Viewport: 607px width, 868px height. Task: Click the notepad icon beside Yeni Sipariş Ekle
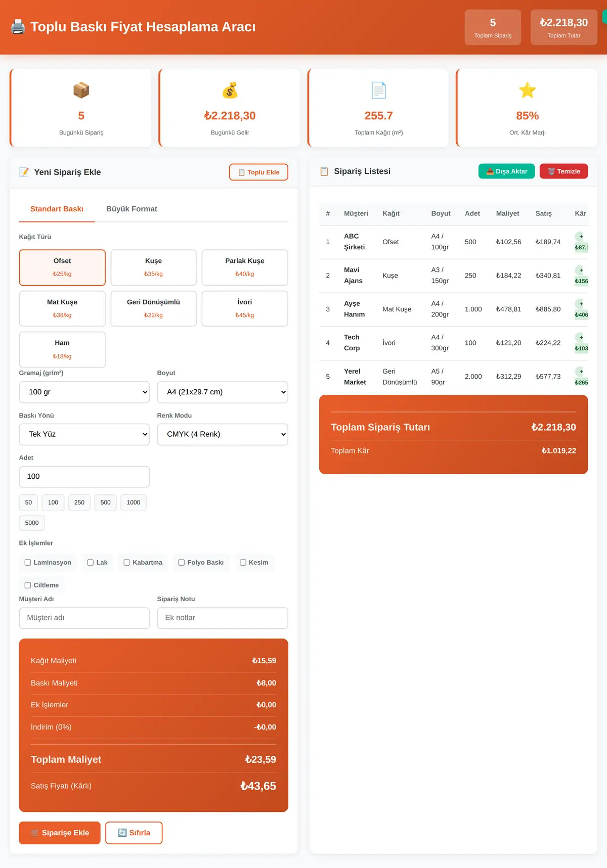coord(24,172)
